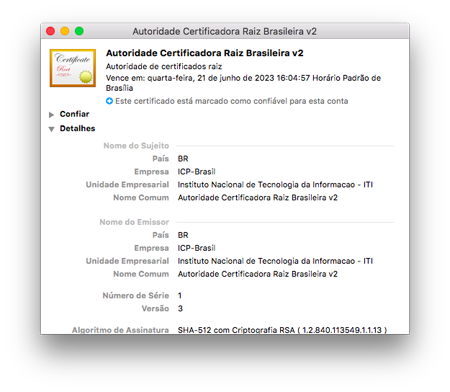Minimize window using the yellow button
The image size is (450, 392).
click(65, 31)
